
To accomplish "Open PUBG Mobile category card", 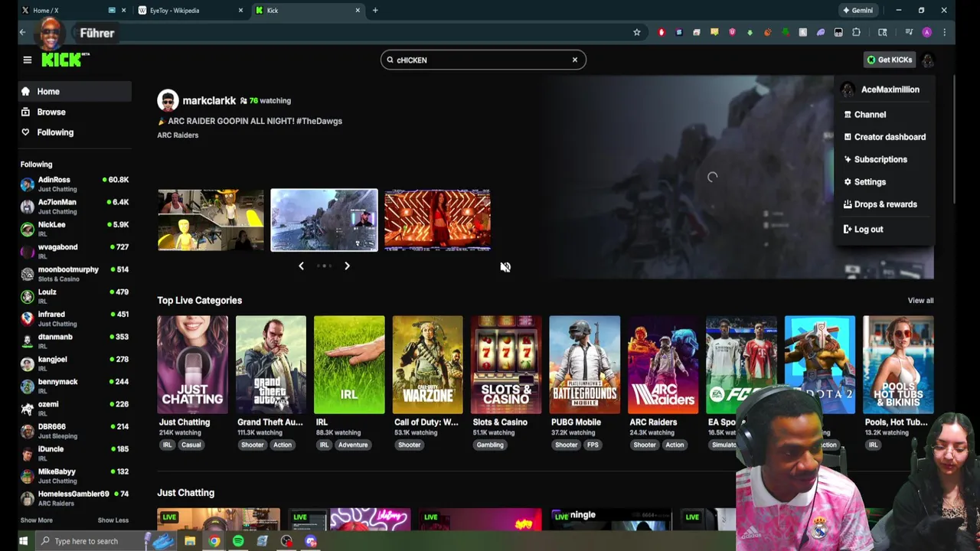I will pos(585,365).
